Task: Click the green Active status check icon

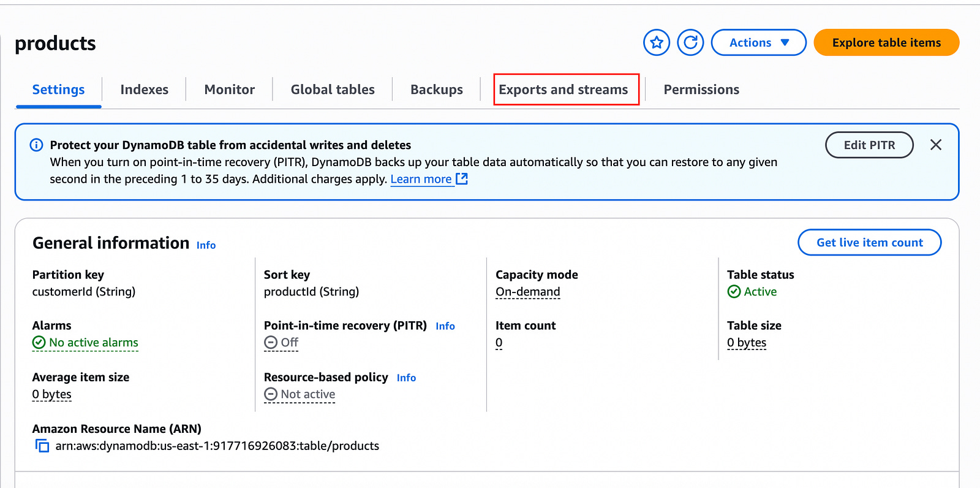Action: click(734, 292)
